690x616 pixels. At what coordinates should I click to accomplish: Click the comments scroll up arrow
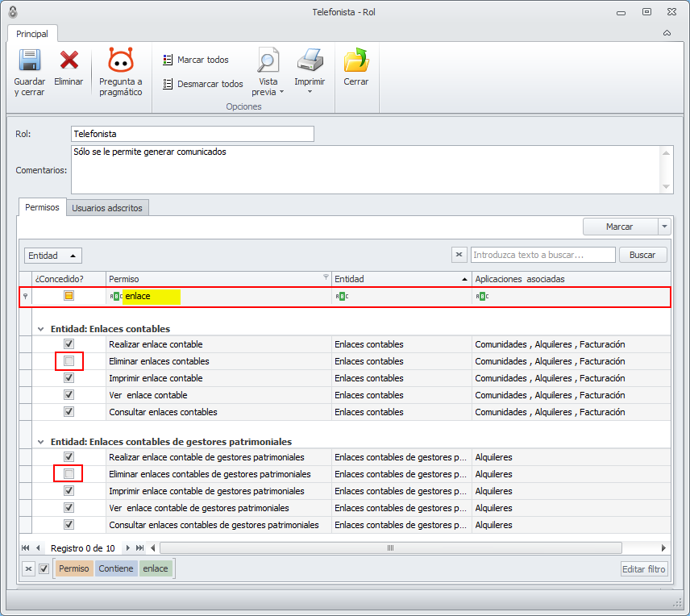667,152
